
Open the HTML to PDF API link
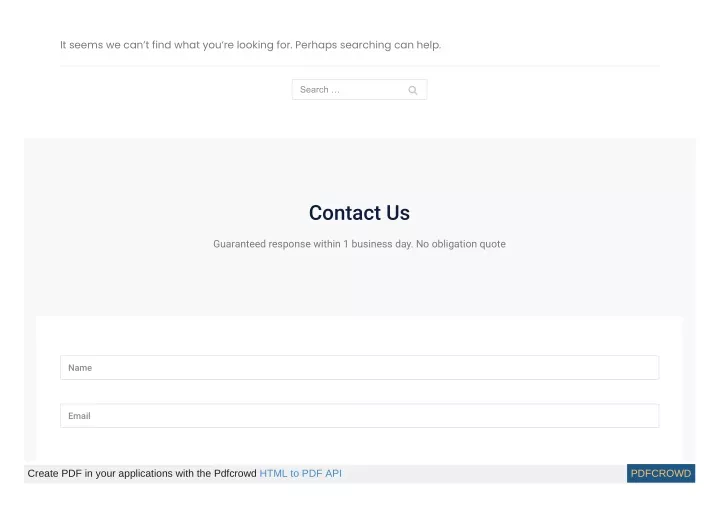[x=300, y=474]
